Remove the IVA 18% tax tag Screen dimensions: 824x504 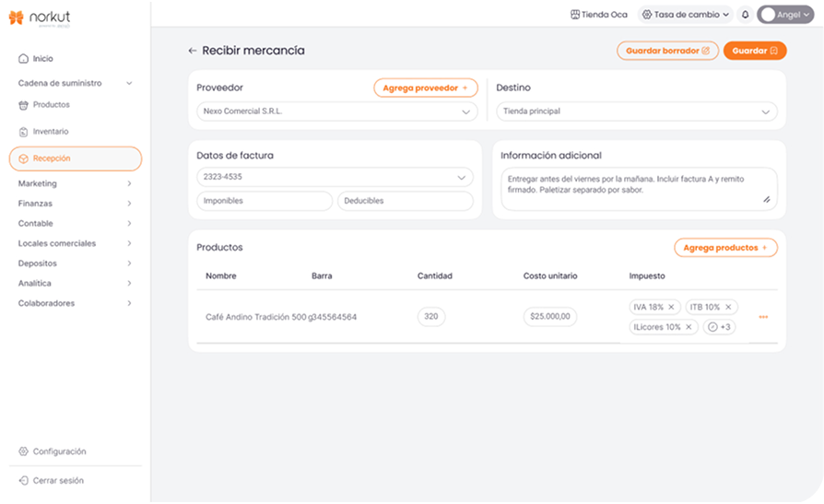tap(671, 307)
